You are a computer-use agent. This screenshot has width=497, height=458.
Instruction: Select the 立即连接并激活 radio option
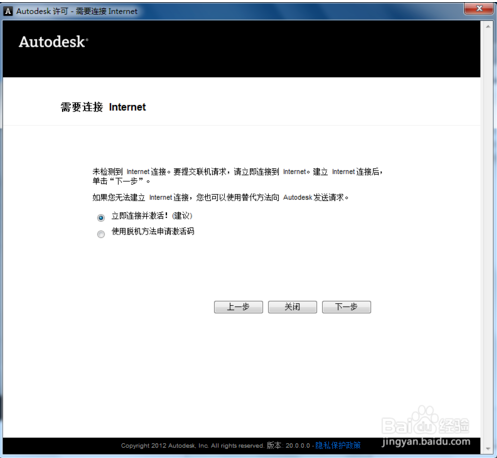[101, 218]
